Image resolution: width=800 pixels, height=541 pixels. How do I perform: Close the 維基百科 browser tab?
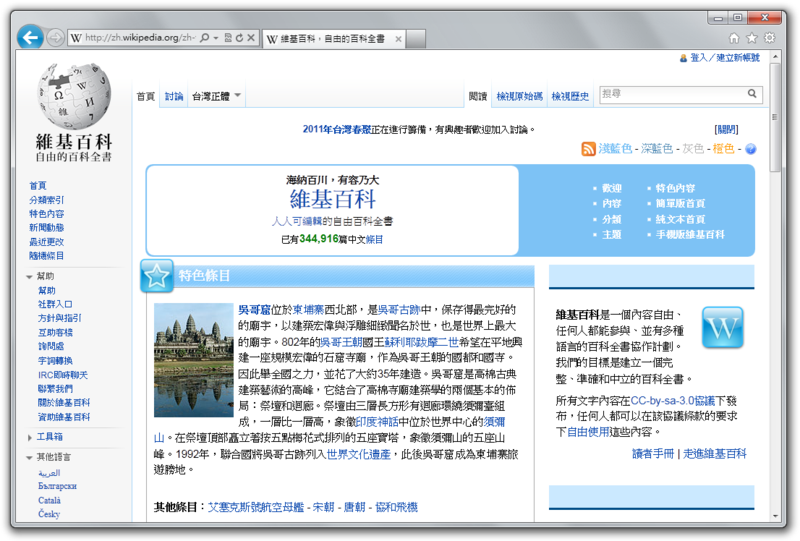pos(398,39)
